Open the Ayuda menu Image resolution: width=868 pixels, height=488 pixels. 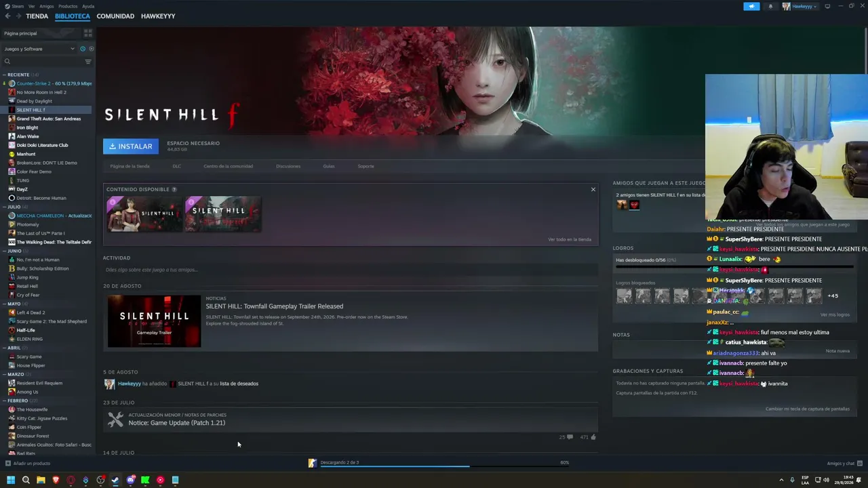88,6
